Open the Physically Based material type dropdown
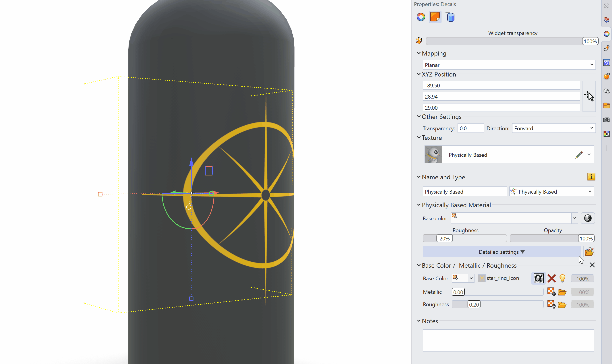This screenshot has height=364, width=612. (551, 191)
